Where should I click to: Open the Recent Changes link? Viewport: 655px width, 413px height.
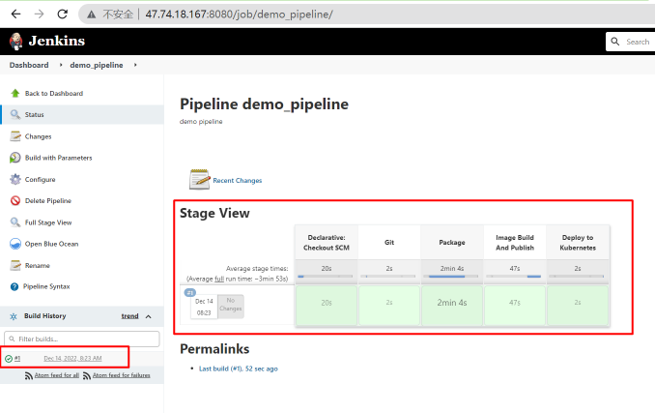(x=237, y=181)
